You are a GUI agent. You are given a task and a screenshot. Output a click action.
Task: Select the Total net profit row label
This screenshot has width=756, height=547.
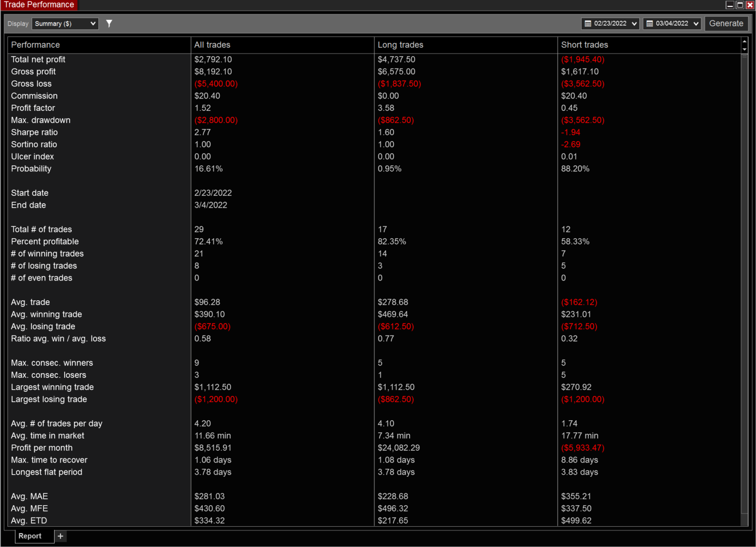point(38,59)
